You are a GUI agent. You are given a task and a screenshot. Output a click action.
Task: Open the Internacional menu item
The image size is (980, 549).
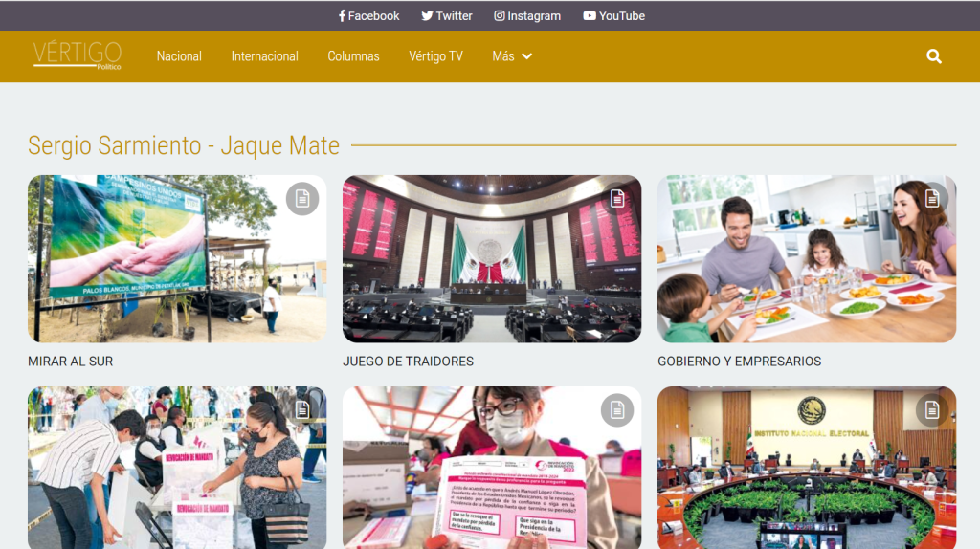coord(265,56)
